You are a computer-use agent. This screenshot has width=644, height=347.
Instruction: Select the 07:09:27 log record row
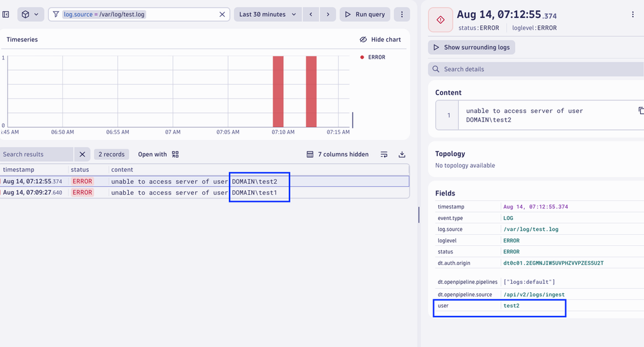pos(204,192)
